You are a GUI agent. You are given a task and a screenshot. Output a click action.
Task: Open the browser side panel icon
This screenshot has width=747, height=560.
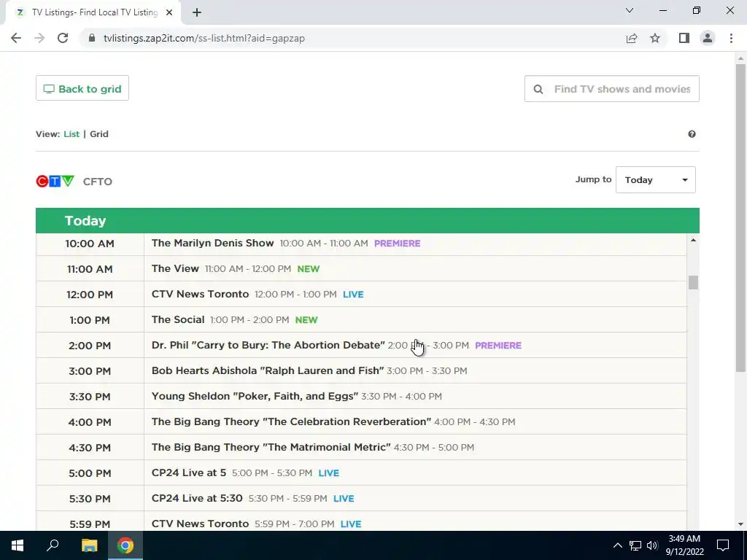click(684, 38)
